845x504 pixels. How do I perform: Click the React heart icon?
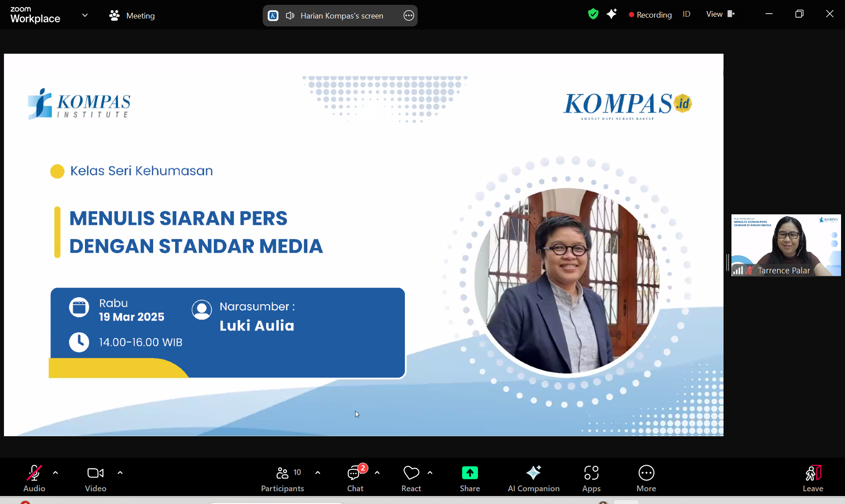point(411,474)
